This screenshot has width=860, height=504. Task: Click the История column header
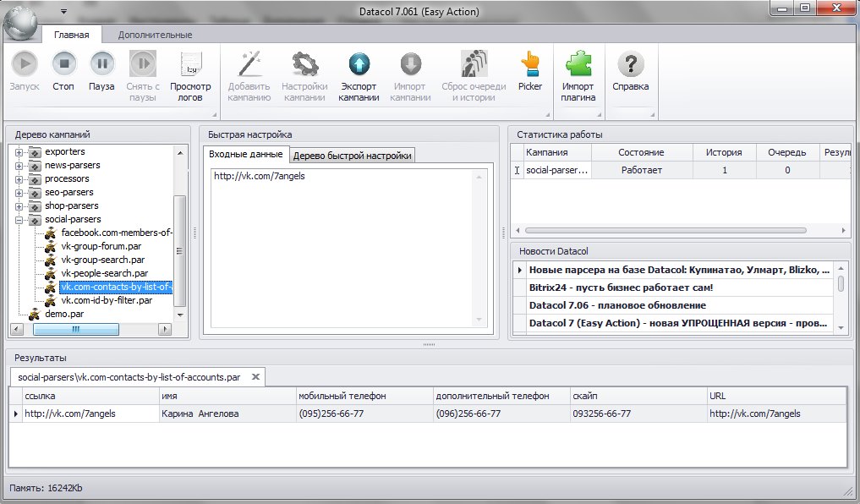724,152
